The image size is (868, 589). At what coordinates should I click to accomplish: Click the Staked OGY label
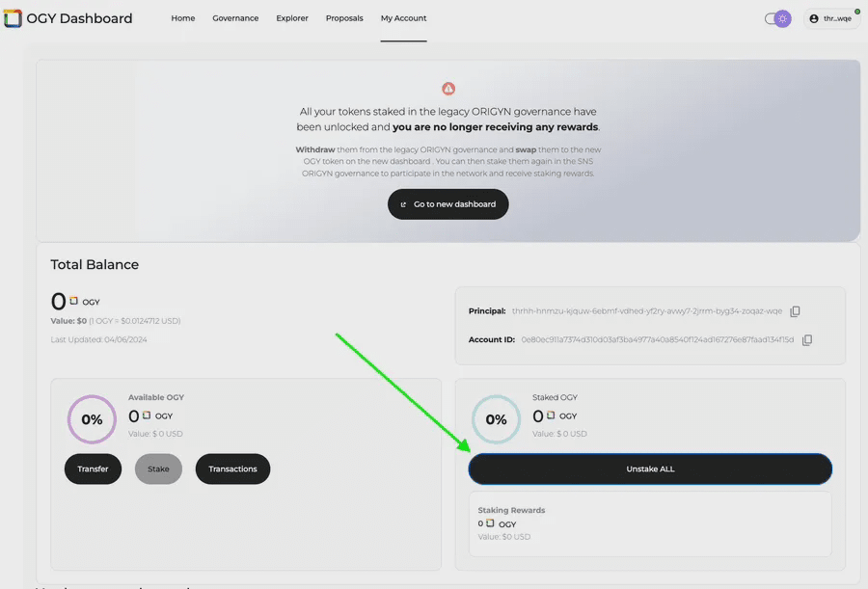pos(555,397)
